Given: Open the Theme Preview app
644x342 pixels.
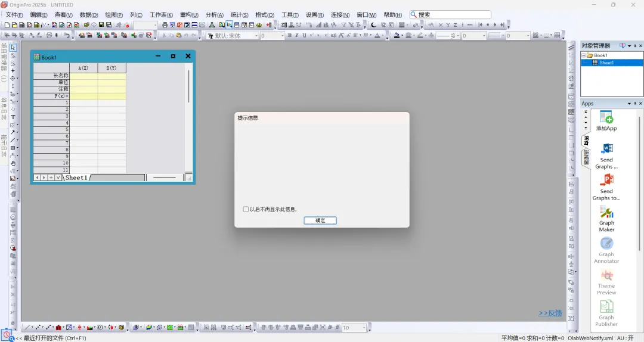Looking at the screenshot, I should [606, 282].
